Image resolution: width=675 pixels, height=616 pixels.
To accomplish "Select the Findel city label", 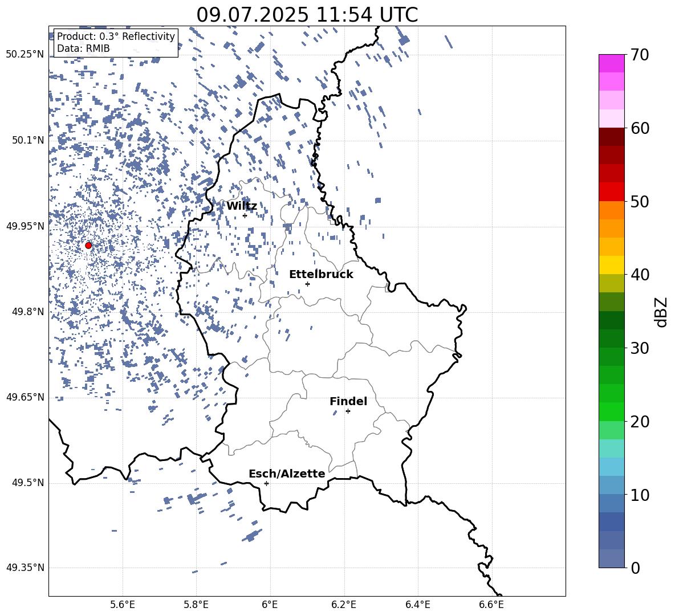I will click(348, 401).
